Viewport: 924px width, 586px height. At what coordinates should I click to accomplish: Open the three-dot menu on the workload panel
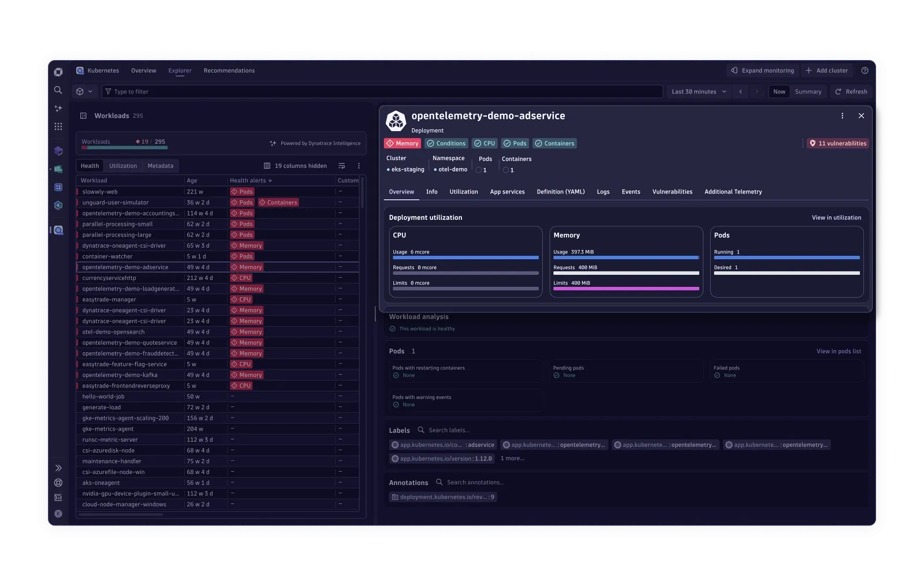click(842, 115)
